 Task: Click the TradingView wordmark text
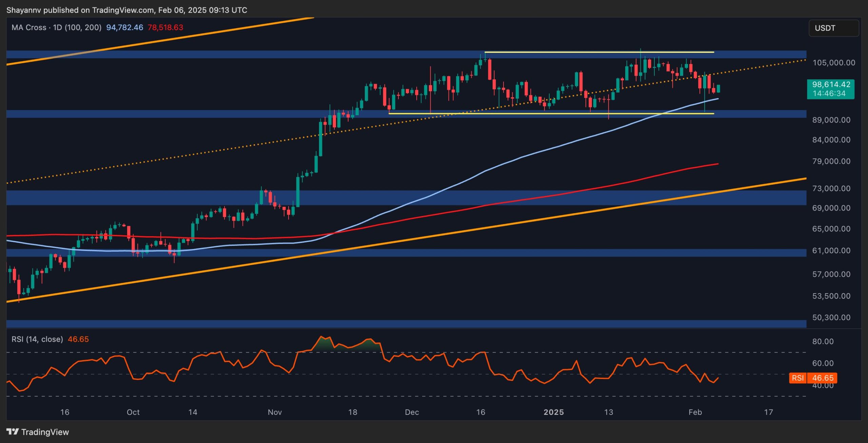pyautogui.click(x=45, y=432)
